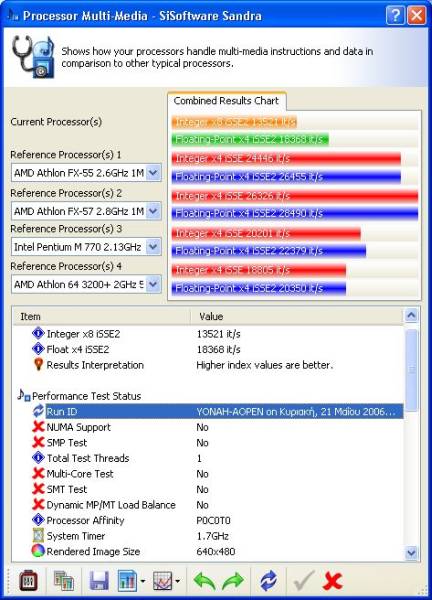Open the Reference Processor 4 dropdown arrow
This screenshot has height=600, width=432.
click(153, 284)
